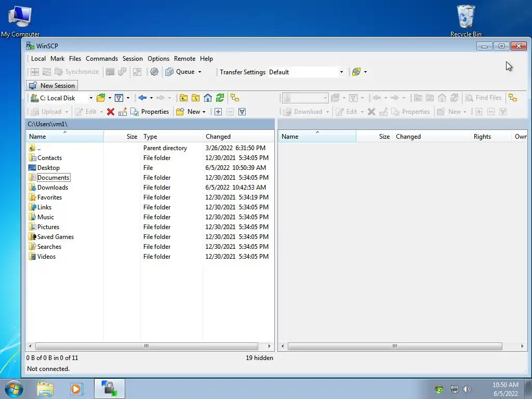Image resolution: width=532 pixels, height=399 pixels.
Task: Sort local files by Type column
Action: tap(171, 137)
